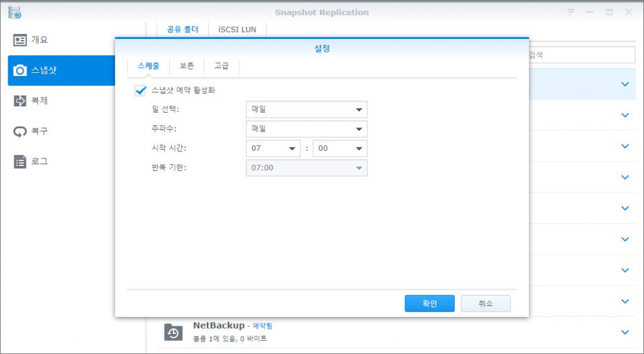644x354 pixels.
Task: Click into the 검색 search field
Action: 582,55
